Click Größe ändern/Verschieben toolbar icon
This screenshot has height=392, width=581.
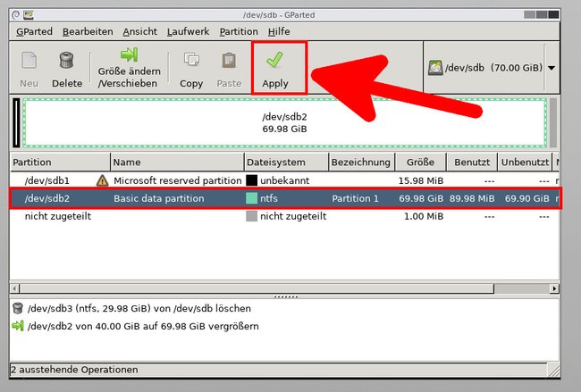tap(129, 54)
